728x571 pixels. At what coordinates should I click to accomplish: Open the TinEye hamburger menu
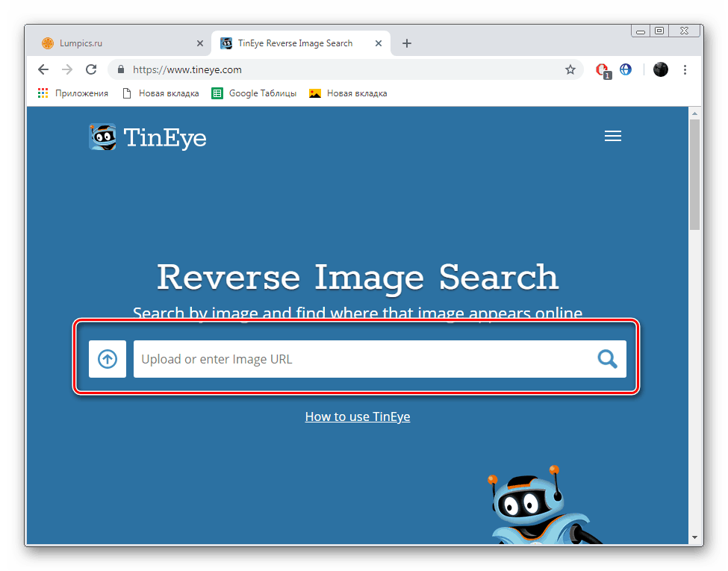(x=613, y=136)
